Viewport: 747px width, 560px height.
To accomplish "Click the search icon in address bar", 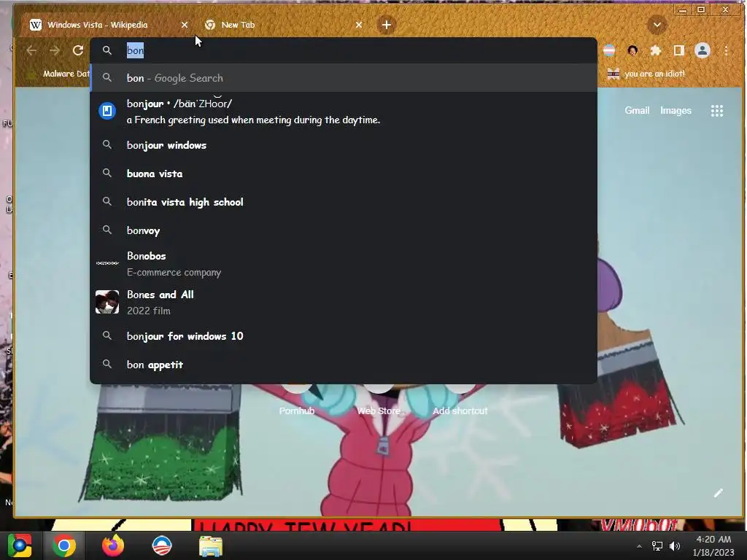I will point(107,50).
